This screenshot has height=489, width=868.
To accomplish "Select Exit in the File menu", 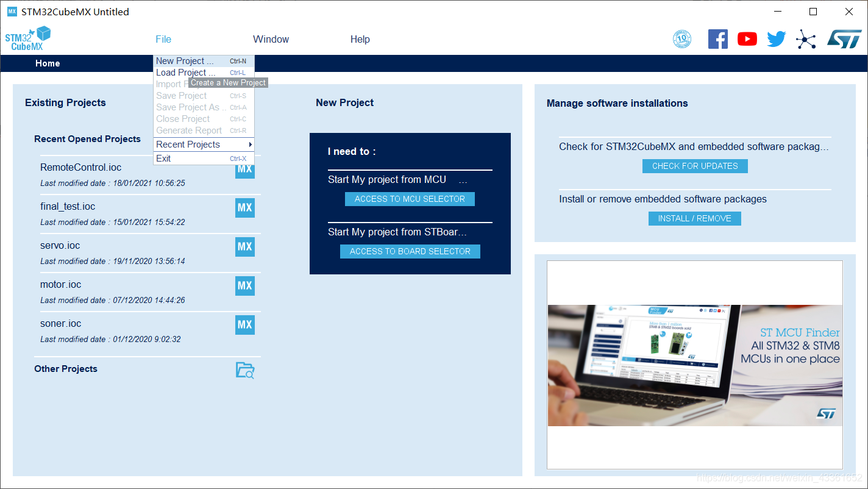I will coord(204,159).
